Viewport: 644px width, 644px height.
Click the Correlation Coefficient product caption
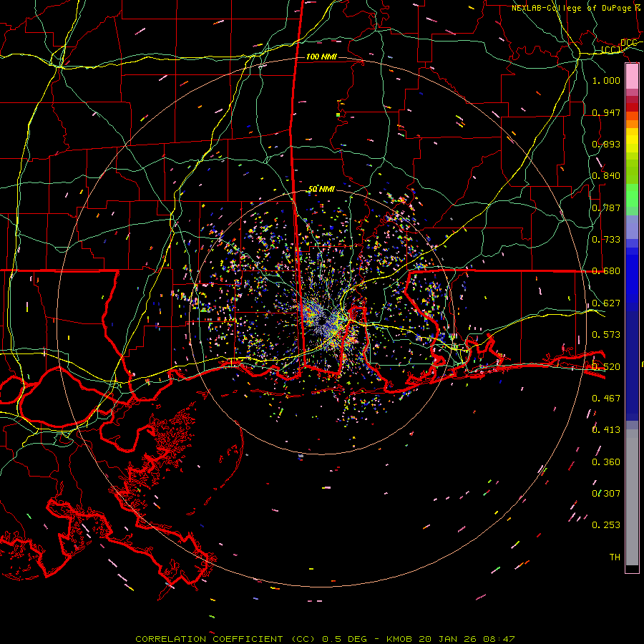pos(228,639)
